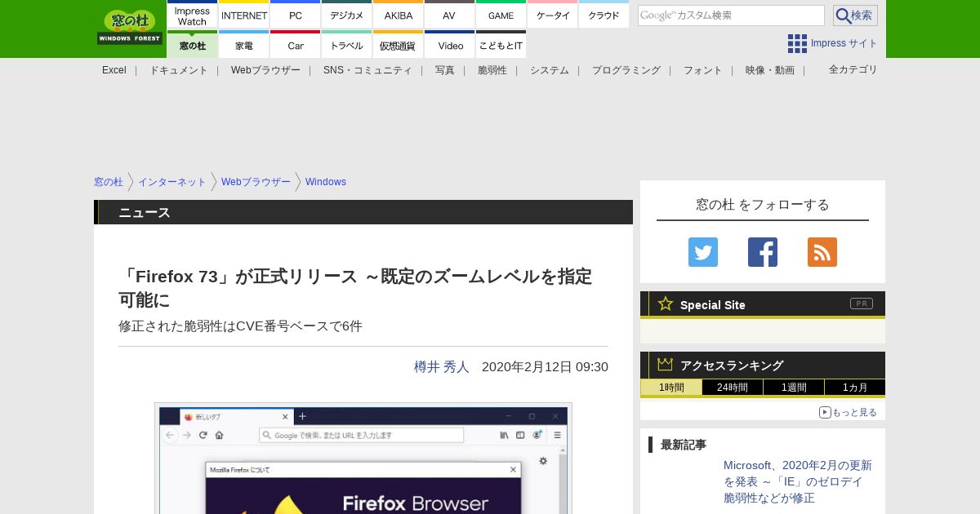Open the Impress サイト grid icon
The image size is (980, 514).
(797, 43)
